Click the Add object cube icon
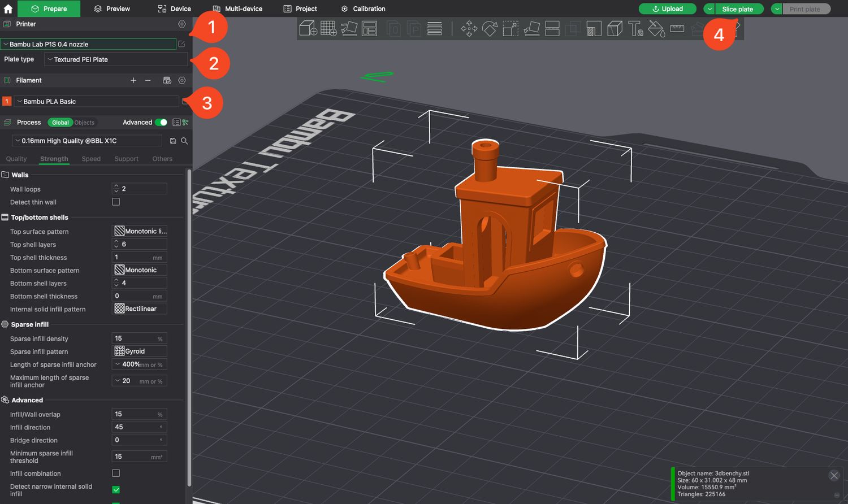Image resolution: width=848 pixels, height=504 pixels. point(308,28)
